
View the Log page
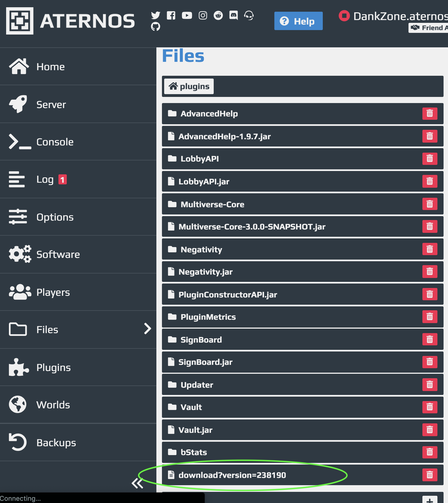pos(78,179)
